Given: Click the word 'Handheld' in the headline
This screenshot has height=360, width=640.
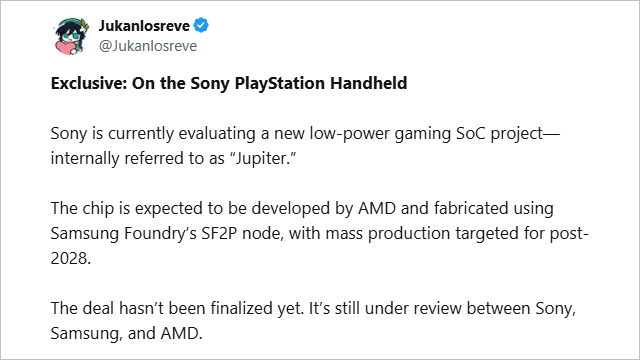Looking at the screenshot, I should [369, 83].
